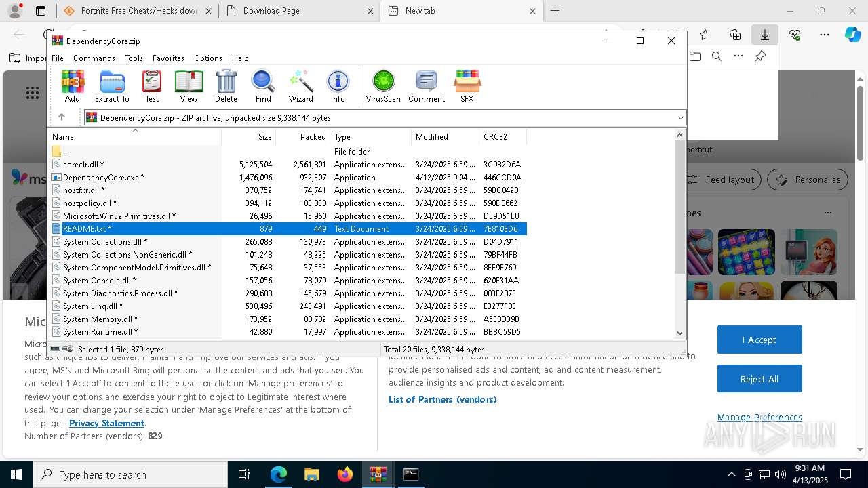Viewport: 868px width, 488px height.
Task: Select System.Runtime.dll file
Action: click(x=288, y=331)
